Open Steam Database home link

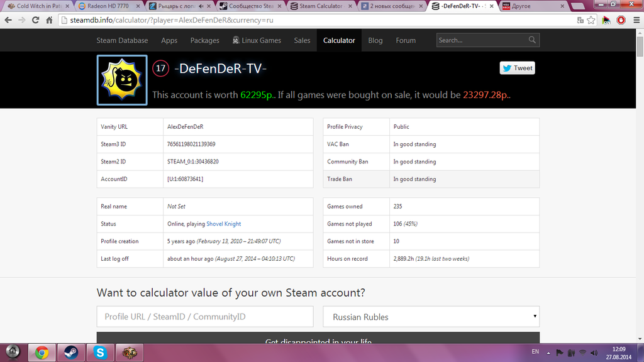point(122,40)
